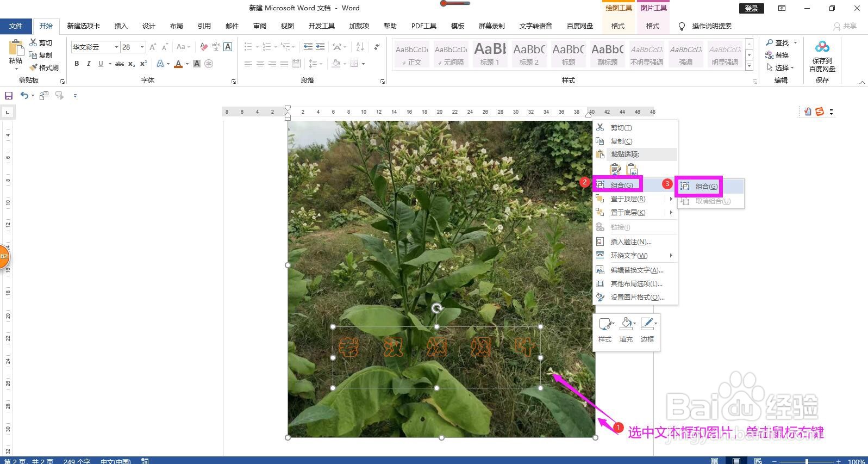Image resolution: width=868 pixels, height=464 pixels.
Task: Click the Copy (复制) button in ribbon
Action: (41, 55)
